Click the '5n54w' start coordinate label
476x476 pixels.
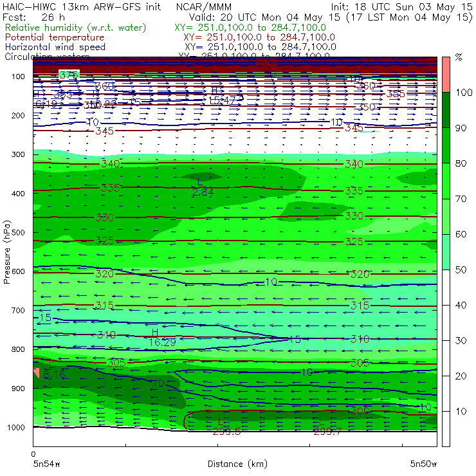point(47,464)
